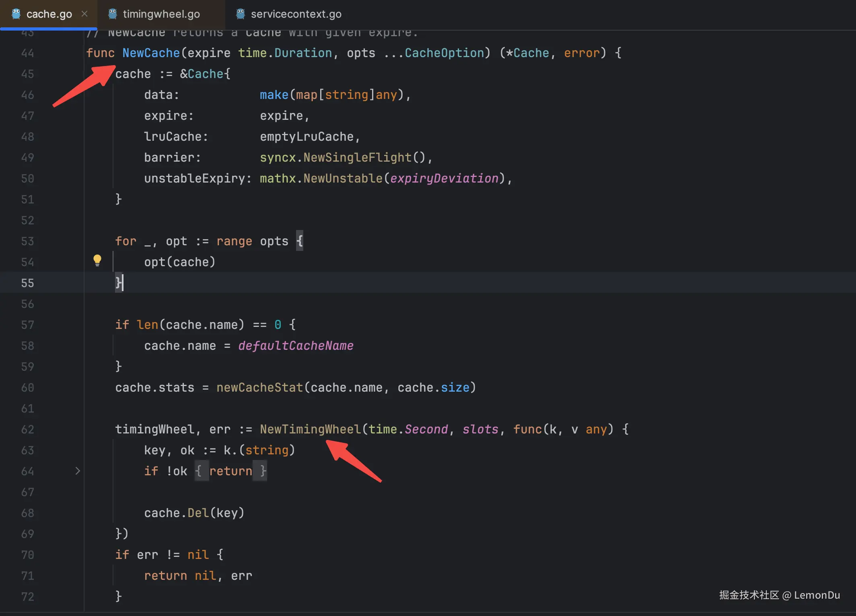This screenshot has width=856, height=616.
Task: Expand the folded block at line 64
Action: 78,471
